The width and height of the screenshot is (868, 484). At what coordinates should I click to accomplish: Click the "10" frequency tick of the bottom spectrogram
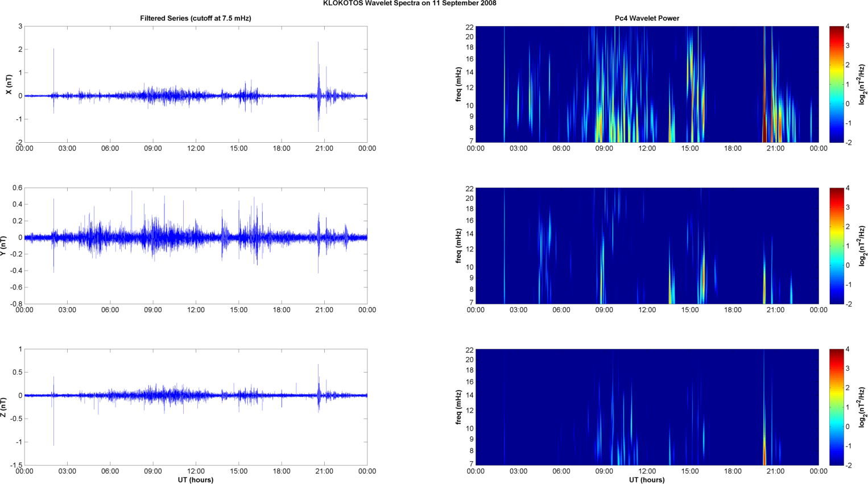click(x=470, y=429)
